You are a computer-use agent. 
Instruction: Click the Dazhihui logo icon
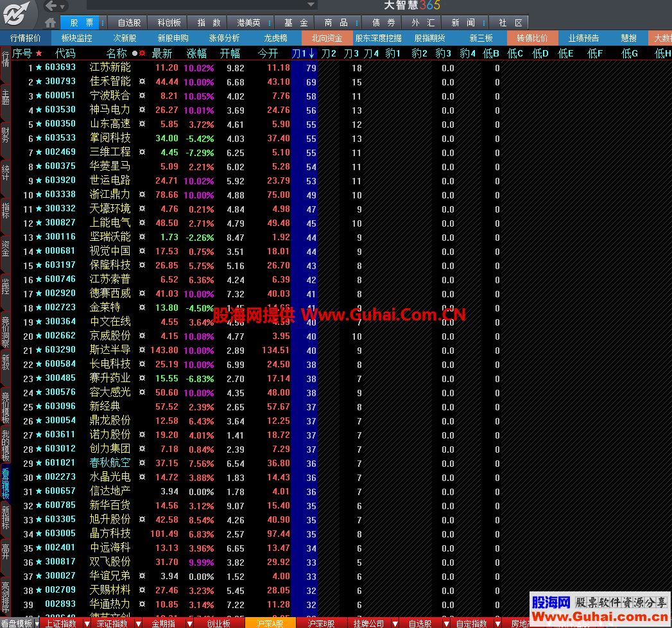(15, 13)
